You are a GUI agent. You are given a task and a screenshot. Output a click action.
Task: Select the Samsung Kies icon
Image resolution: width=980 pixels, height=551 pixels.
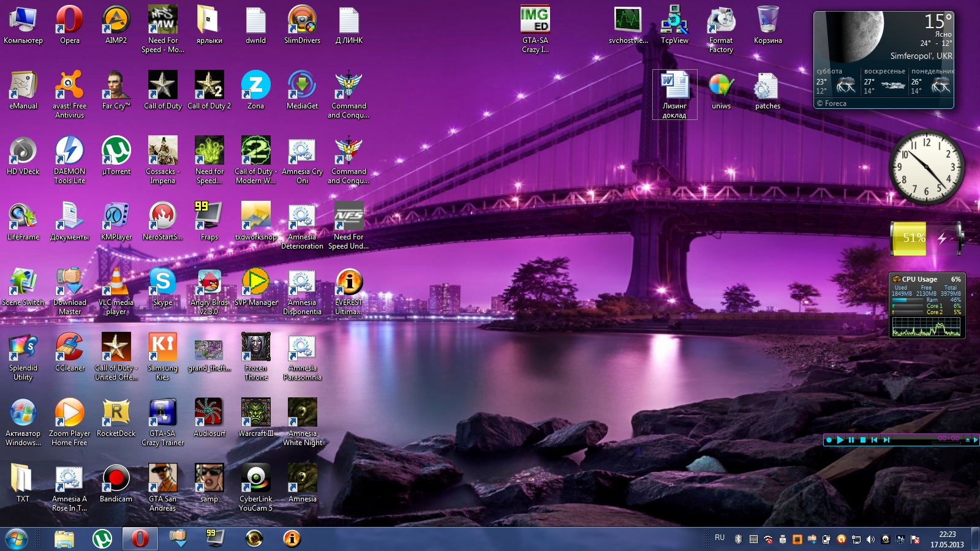pyautogui.click(x=162, y=357)
